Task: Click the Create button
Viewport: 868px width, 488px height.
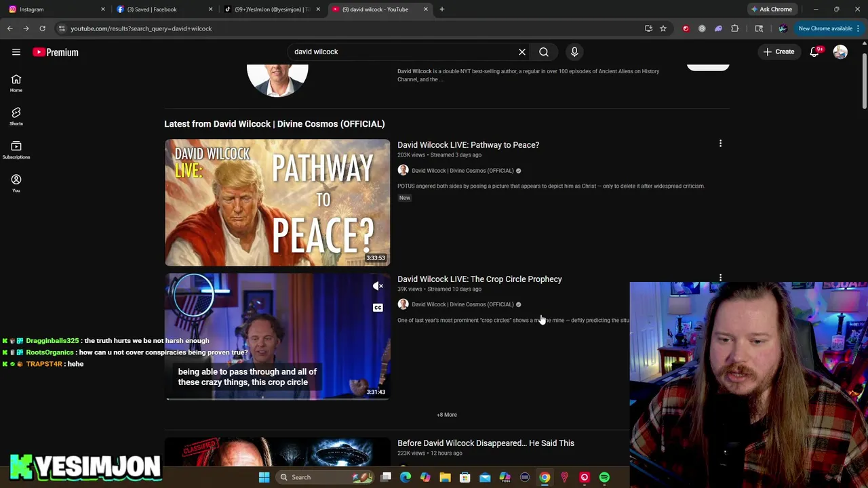Action: tap(778, 52)
